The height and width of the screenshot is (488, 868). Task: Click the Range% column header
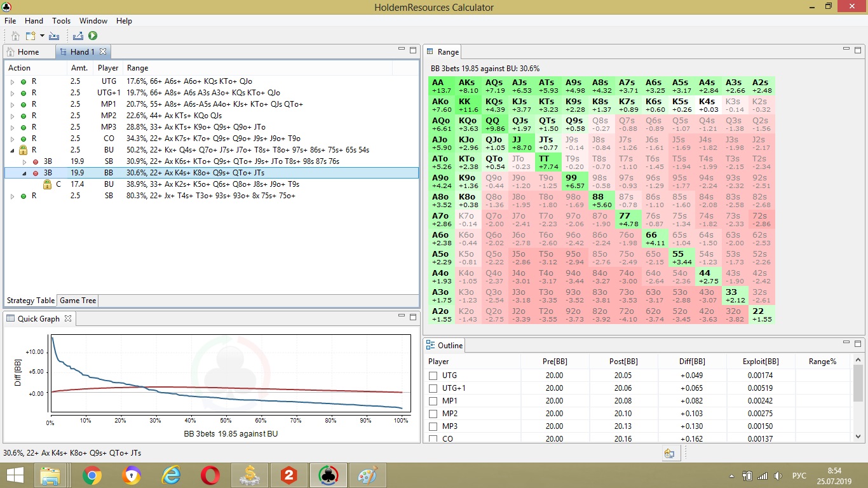coord(822,362)
